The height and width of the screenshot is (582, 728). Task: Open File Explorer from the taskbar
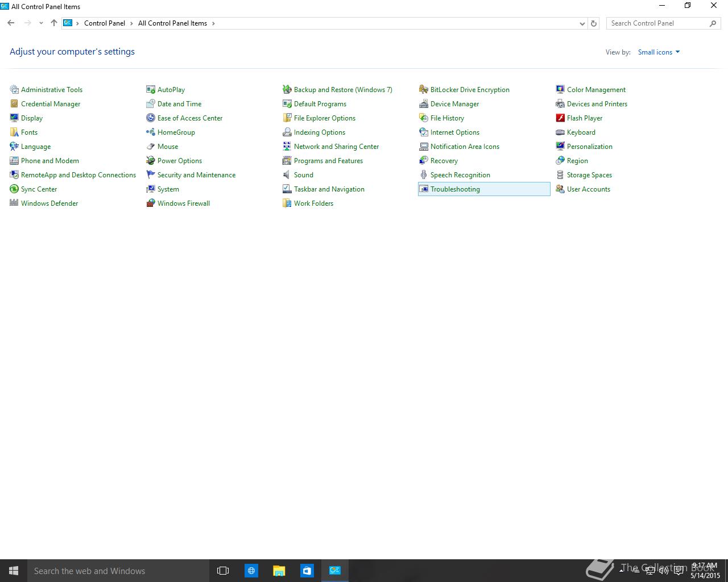point(279,571)
